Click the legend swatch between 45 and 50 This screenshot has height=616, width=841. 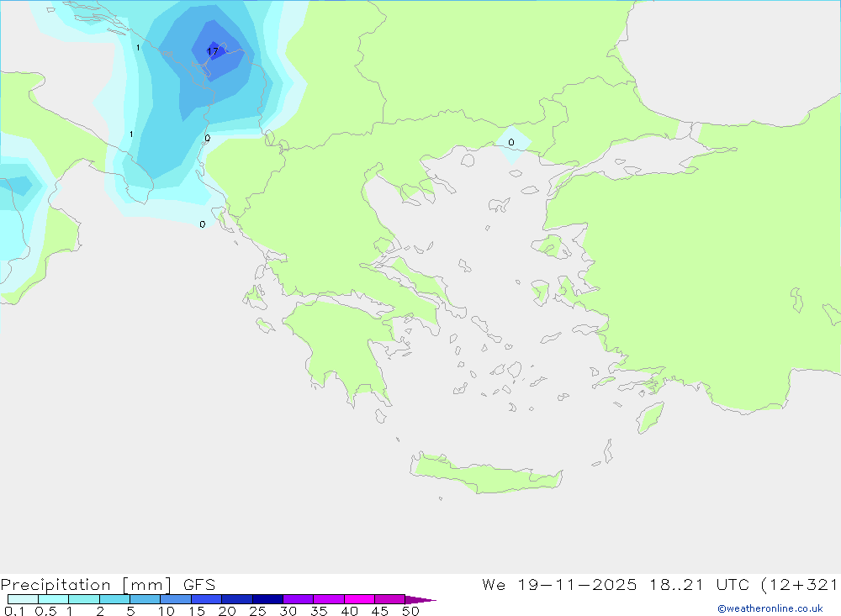pyautogui.click(x=390, y=599)
